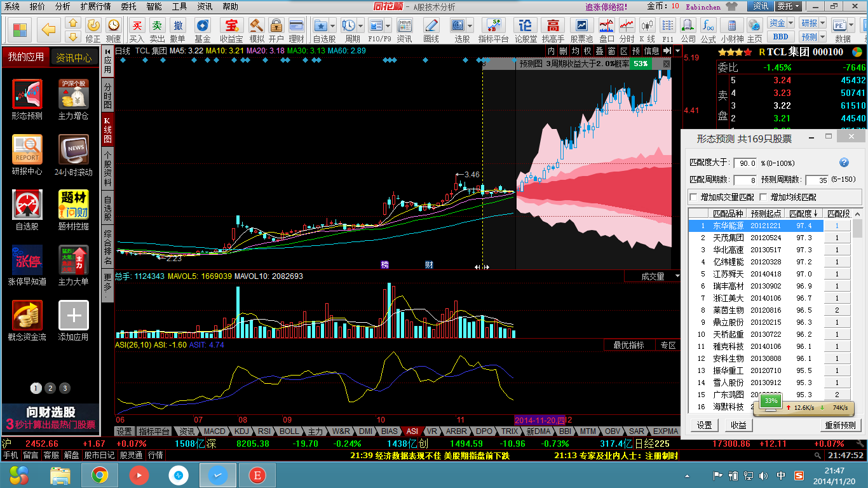
Task: Click the 收益 button in prediction dialog
Action: click(x=738, y=425)
